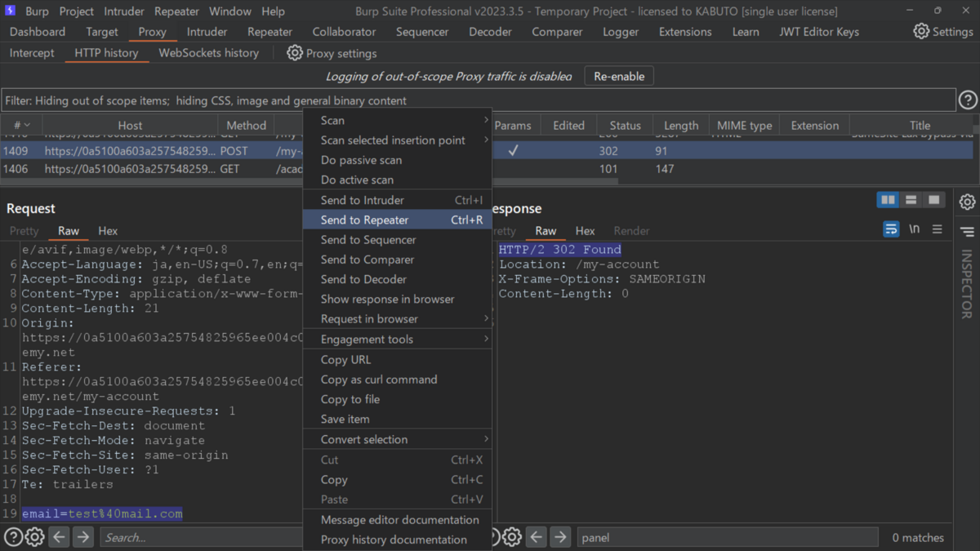Open Message editor documentation

397,520
